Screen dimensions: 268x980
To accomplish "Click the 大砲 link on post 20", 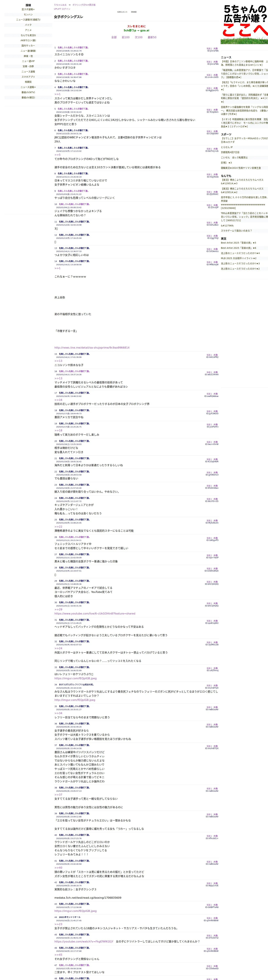I will 216,442.
